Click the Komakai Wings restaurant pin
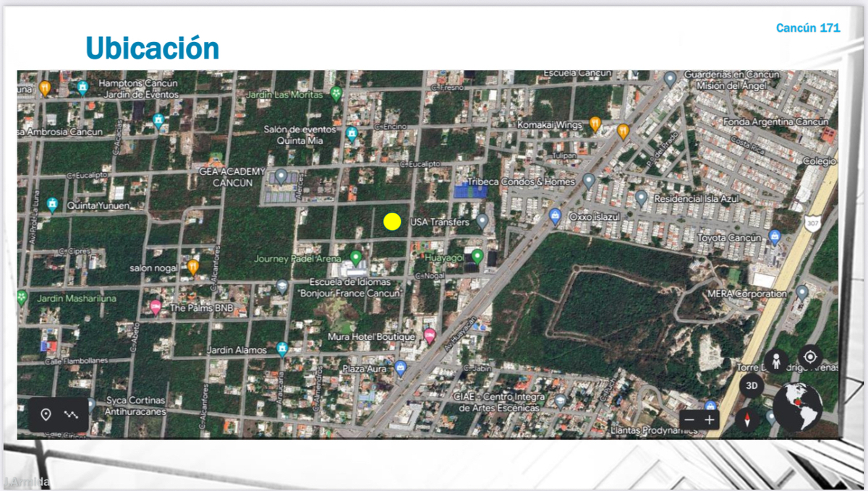The width and height of the screenshot is (868, 491). (595, 124)
